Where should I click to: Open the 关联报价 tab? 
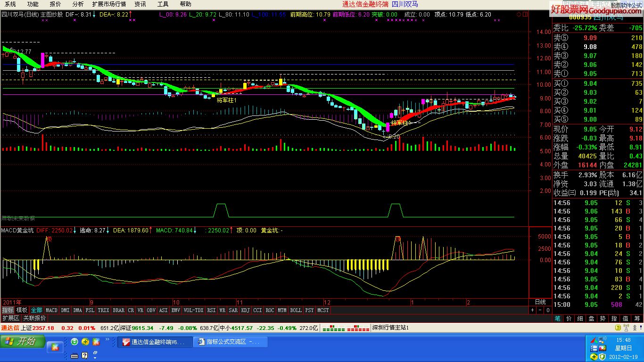click(x=35, y=318)
